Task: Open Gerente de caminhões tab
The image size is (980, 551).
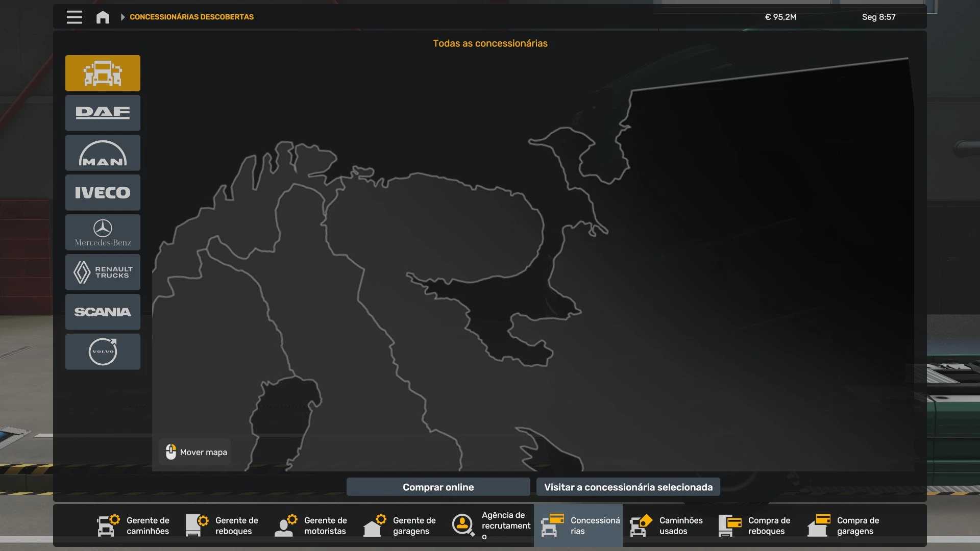Action: coord(134,525)
